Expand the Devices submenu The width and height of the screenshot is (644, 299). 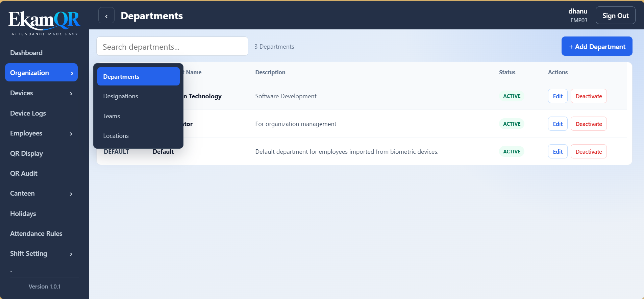pos(71,93)
